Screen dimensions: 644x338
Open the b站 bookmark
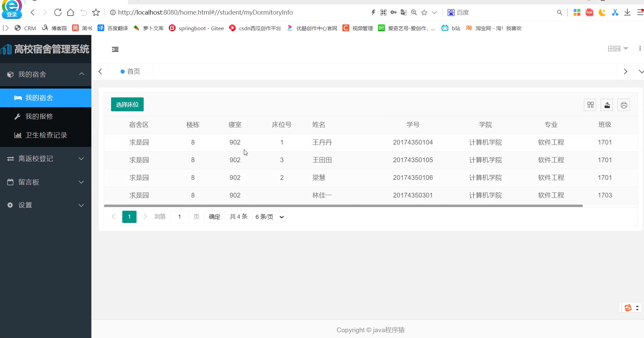point(451,28)
